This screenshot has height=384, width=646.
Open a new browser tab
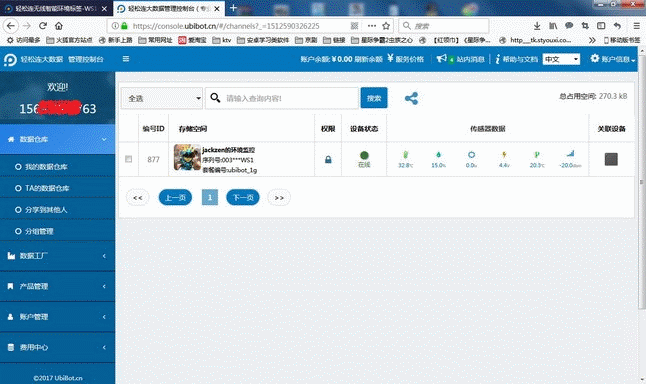[x=233, y=8]
